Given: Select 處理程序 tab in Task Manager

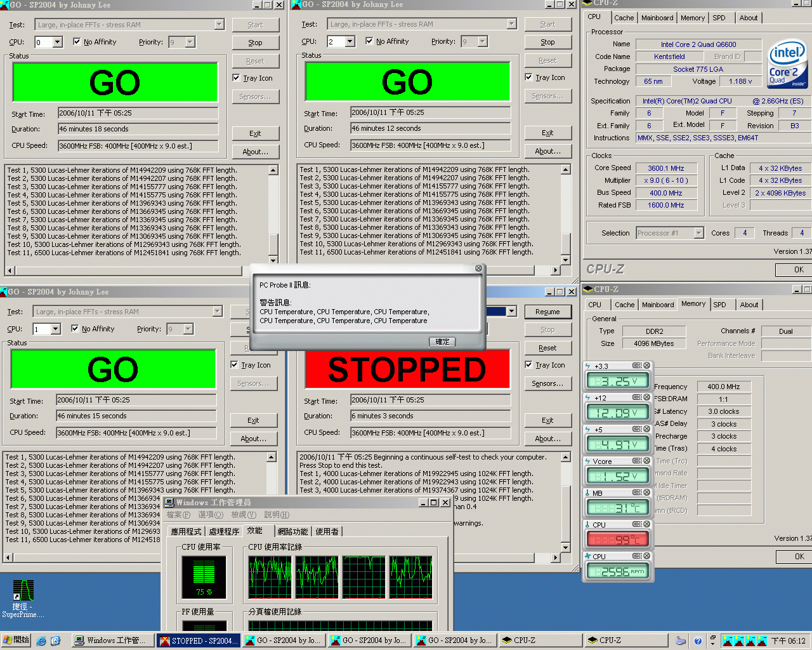Looking at the screenshot, I should click(224, 531).
